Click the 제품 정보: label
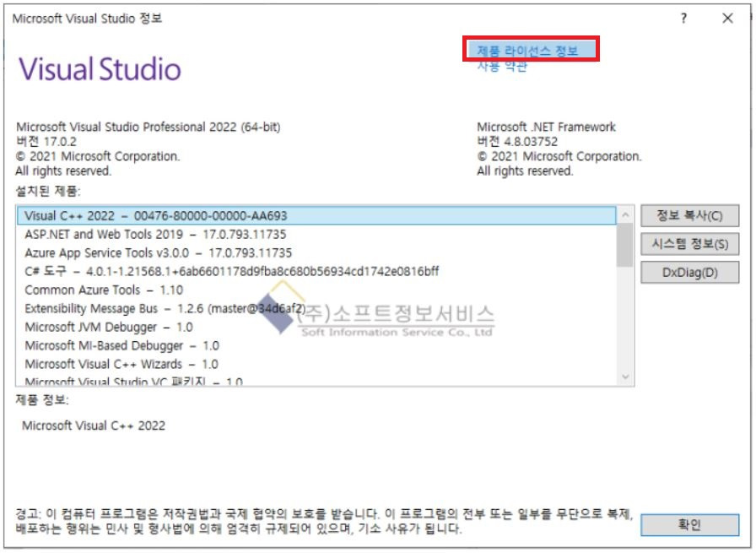 (42, 400)
